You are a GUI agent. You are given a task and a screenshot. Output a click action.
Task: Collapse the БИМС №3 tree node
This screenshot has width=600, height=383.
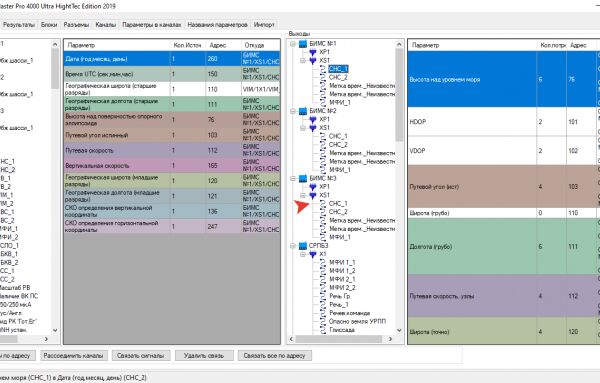click(x=293, y=179)
